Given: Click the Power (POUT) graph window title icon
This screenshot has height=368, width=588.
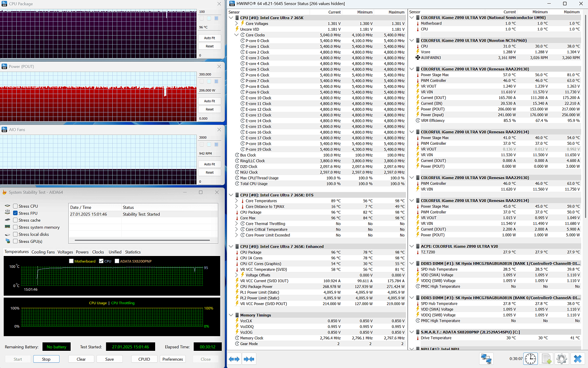Looking at the screenshot, I should (4, 66).
